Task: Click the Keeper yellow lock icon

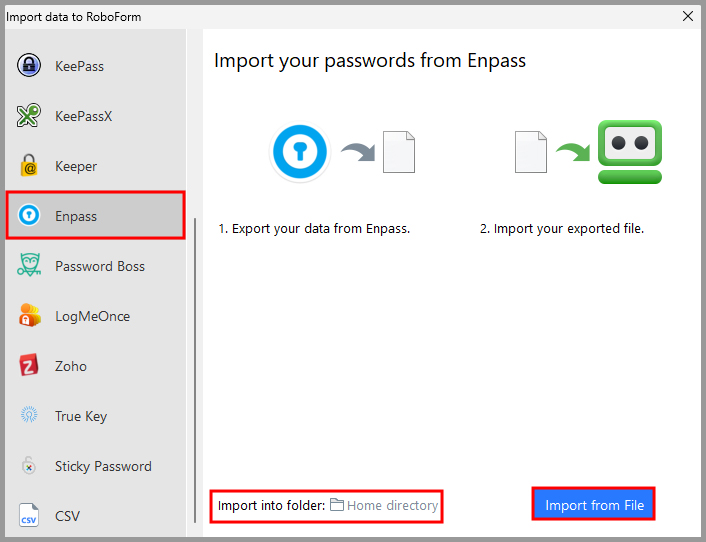Action: [x=29, y=166]
